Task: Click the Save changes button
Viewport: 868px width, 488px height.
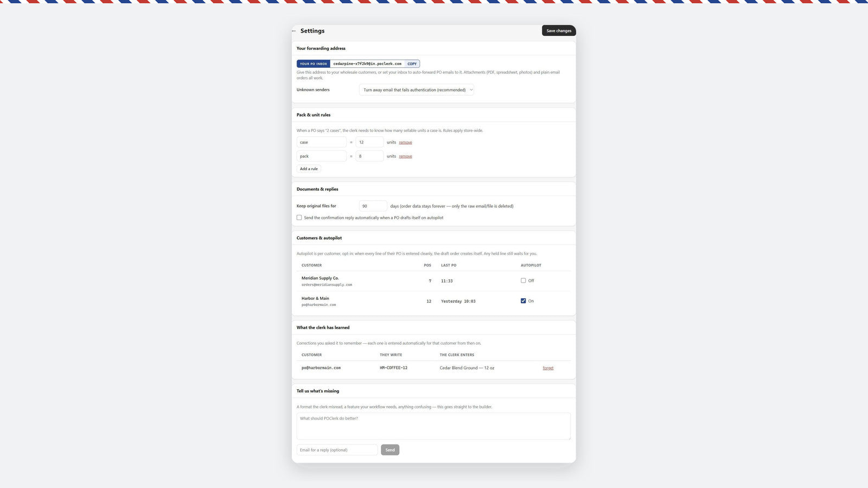Action: pyautogui.click(x=559, y=31)
